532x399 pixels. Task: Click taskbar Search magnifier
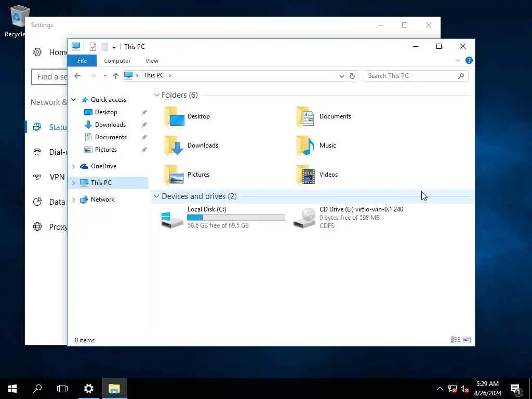click(37, 389)
